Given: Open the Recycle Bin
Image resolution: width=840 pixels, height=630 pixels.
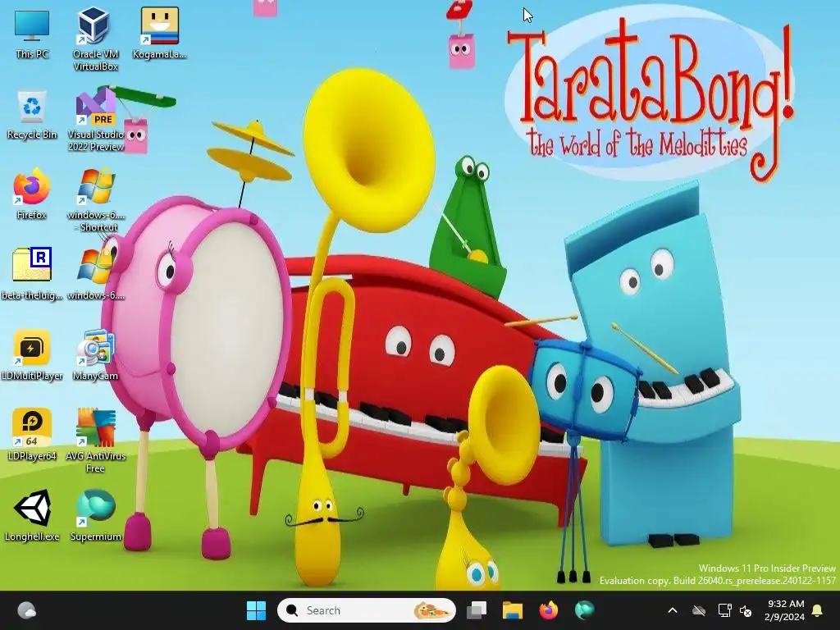Looking at the screenshot, I should [32, 115].
